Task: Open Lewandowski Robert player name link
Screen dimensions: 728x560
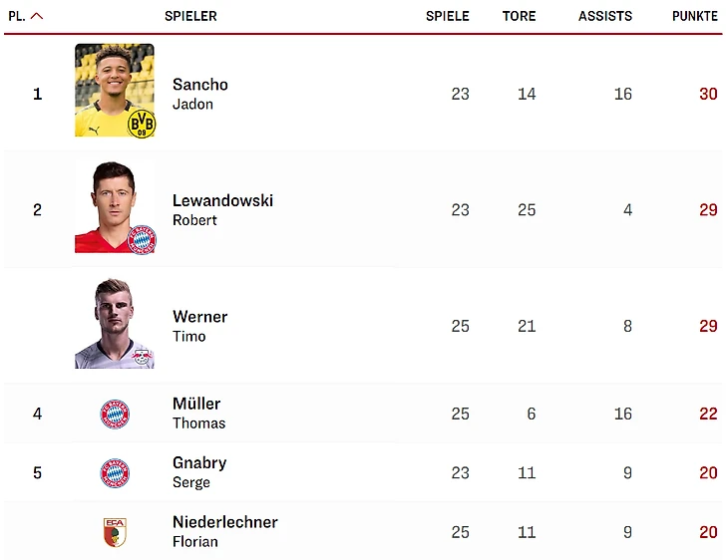Action: (x=222, y=209)
